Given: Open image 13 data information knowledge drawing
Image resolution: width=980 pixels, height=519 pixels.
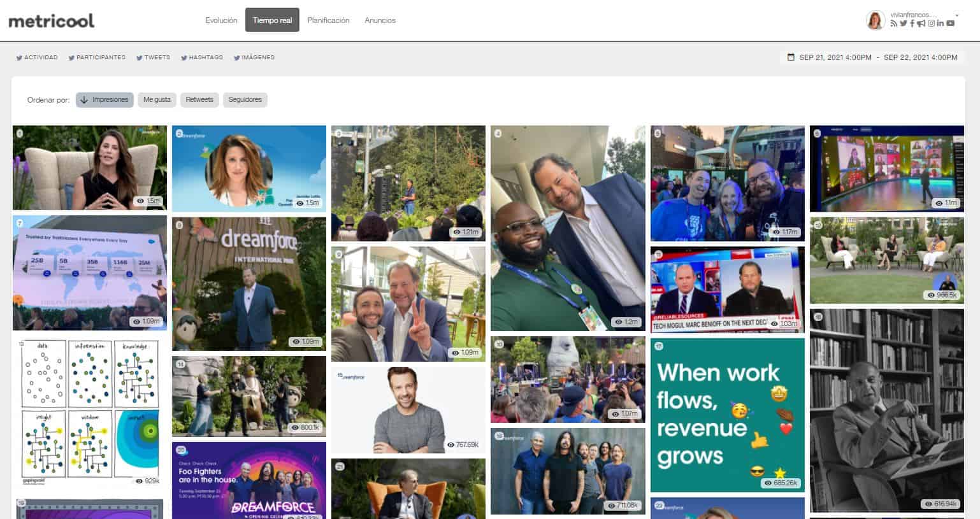Looking at the screenshot, I should point(90,413).
